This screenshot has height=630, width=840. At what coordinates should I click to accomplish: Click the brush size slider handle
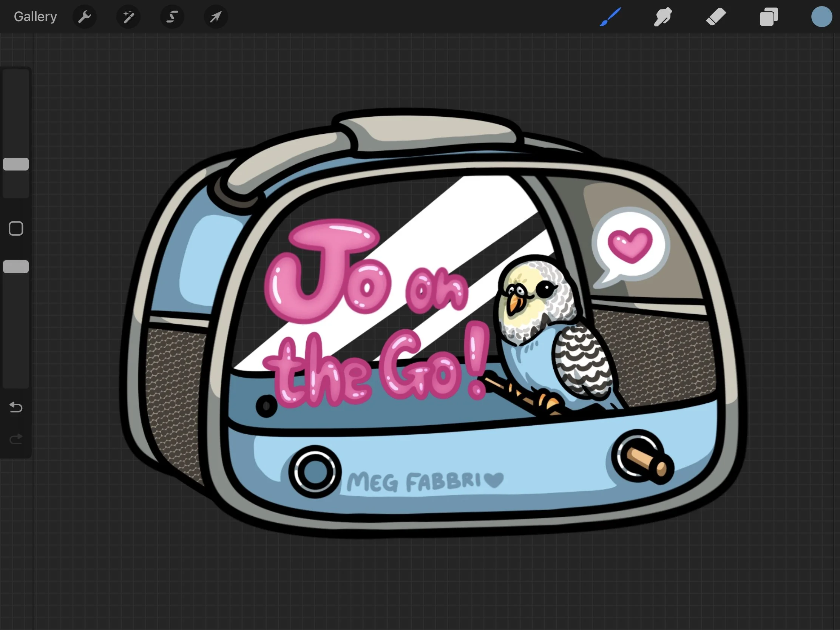pyautogui.click(x=16, y=164)
